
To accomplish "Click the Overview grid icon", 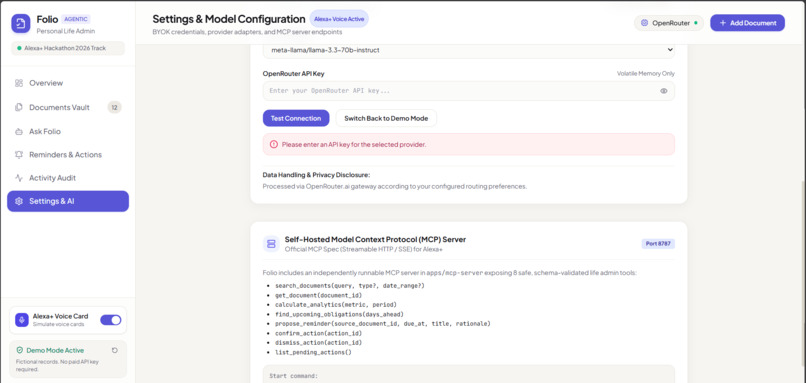I will [x=19, y=83].
